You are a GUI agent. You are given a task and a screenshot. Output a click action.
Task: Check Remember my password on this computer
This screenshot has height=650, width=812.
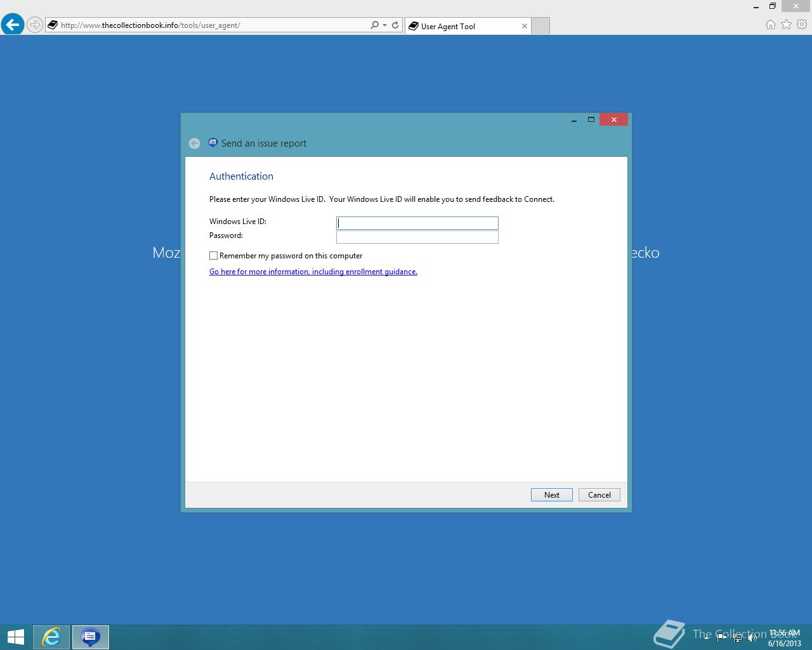pyautogui.click(x=214, y=256)
